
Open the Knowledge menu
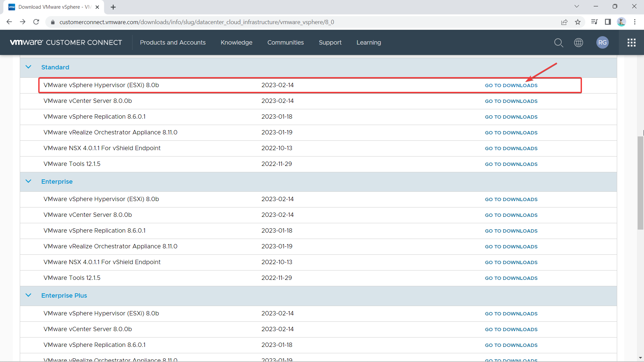coord(236,43)
